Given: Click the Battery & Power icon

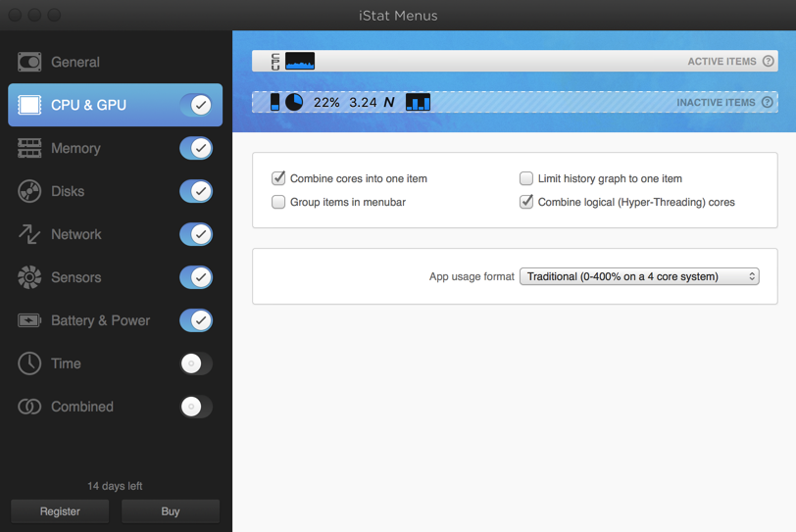Looking at the screenshot, I should [29, 320].
